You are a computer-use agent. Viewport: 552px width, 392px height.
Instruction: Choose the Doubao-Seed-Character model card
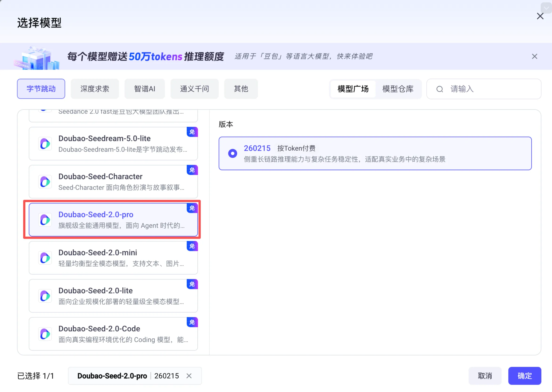113,182
